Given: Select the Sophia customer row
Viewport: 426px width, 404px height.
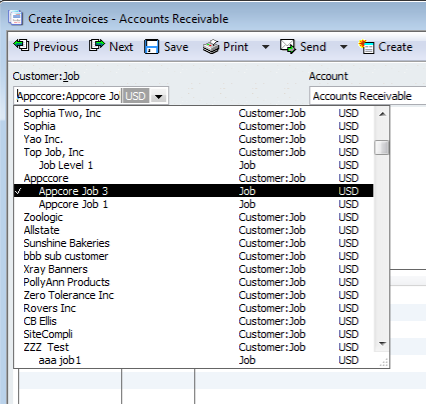Looking at the screenshot, I should 194,126.
